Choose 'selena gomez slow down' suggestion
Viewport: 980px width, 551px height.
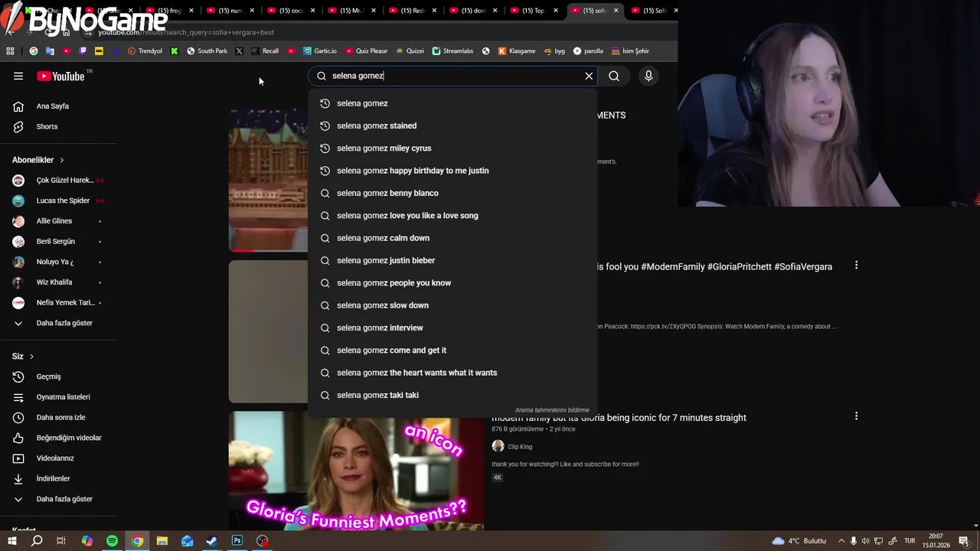pos(452,305)
